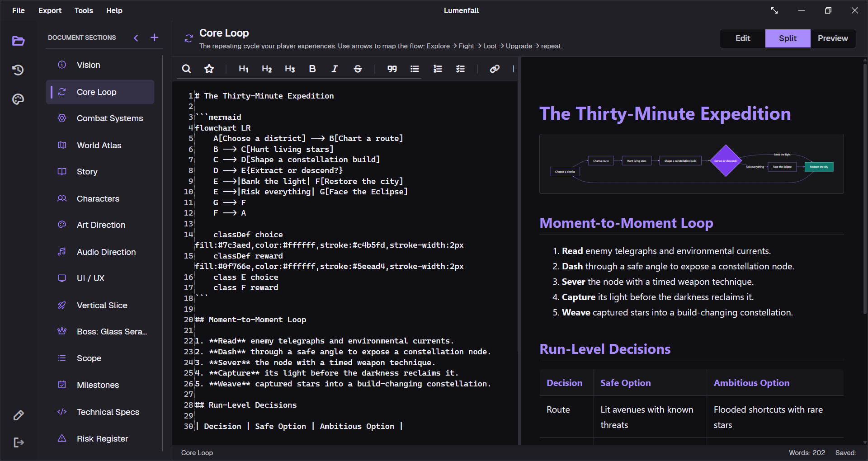Apply Heading 2 formatting

[267, 69]
